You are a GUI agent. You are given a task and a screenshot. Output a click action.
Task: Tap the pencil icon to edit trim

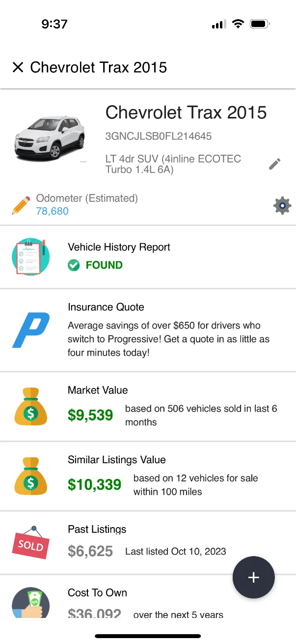pos(275,164)
